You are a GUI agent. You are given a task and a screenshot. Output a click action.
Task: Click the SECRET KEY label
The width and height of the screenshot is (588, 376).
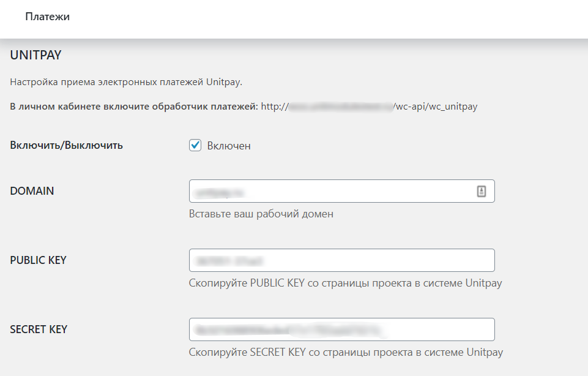point(39,329)
